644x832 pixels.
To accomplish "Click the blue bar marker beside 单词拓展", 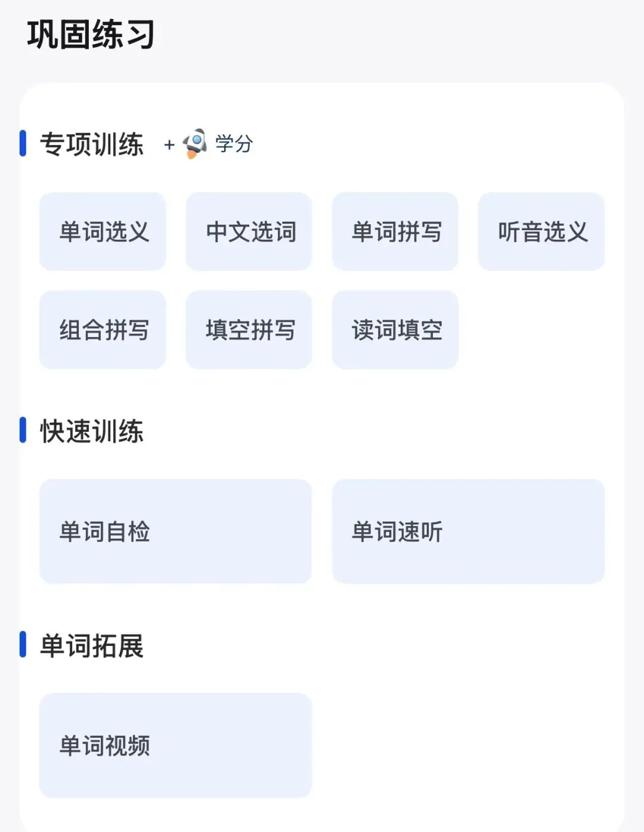I will (x=23, y=645).
